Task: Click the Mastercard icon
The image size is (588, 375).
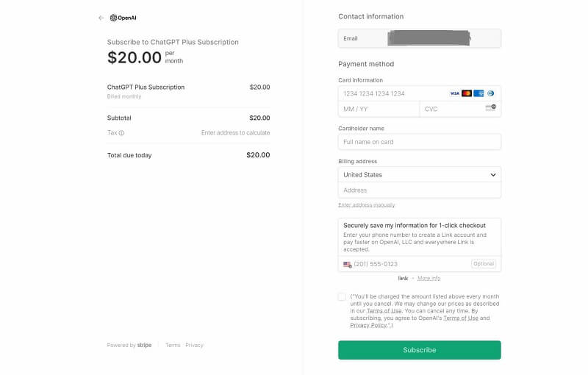Action: [467, 93]
